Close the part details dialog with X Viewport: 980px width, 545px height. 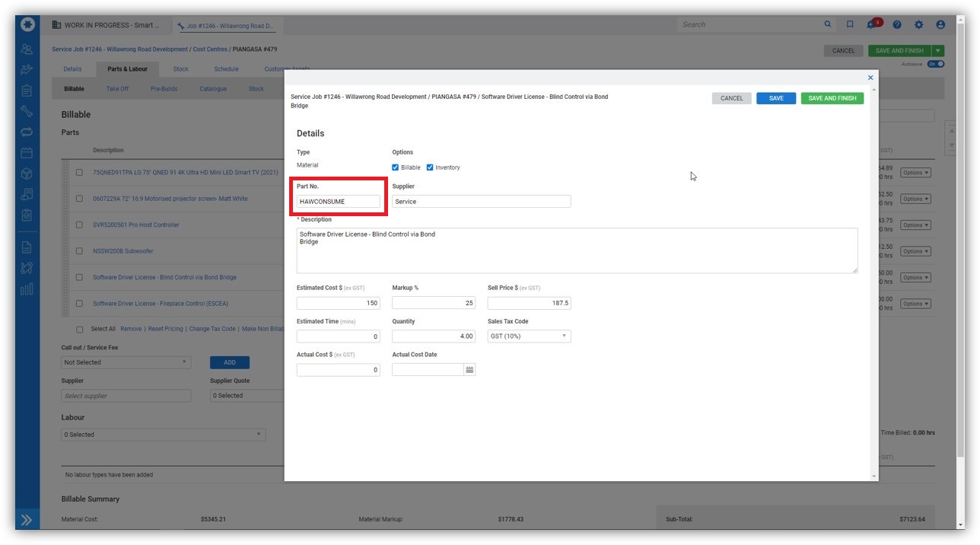[870, 78]
